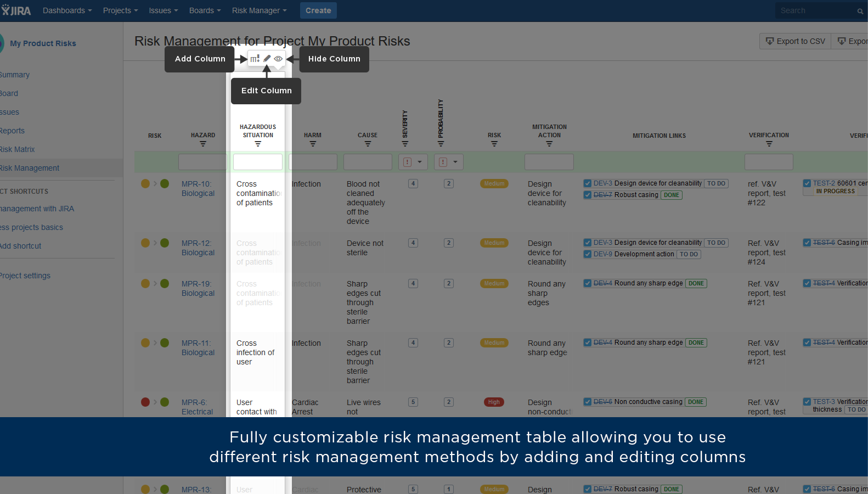The image size is (868, 494).
Task: Click the severity 4 badge in MPR-11 row
Action: pyautogui.click(x=413, y=343)
